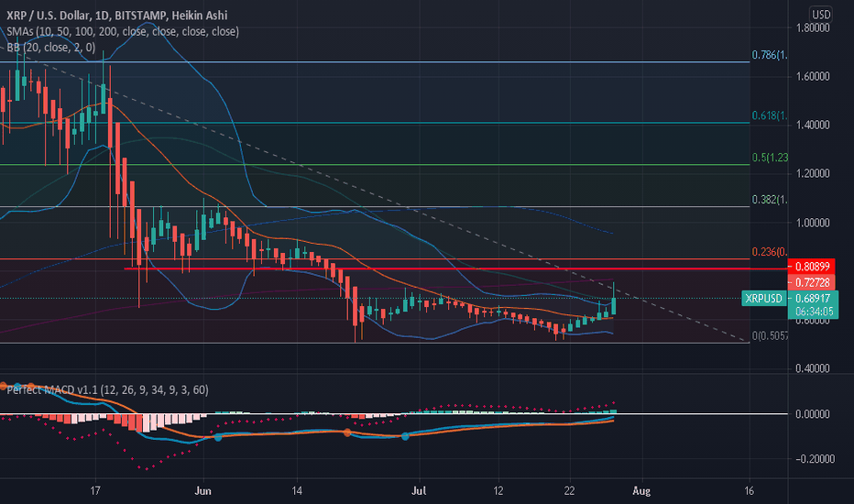Screen dimensions: 854x504
Task: Click the 0.68917 current price label
Action: click(813, 299)
